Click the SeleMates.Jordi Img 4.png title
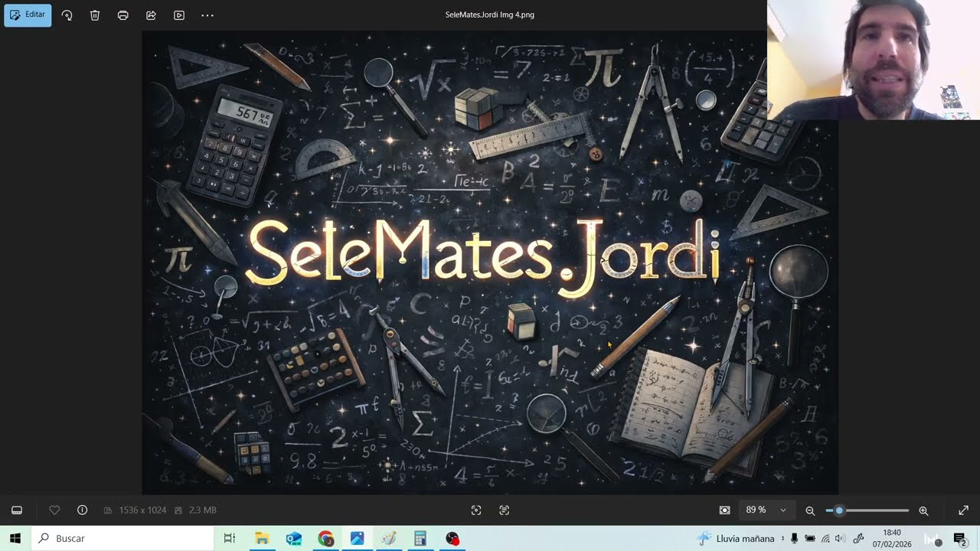The image size is (980, 551). (490, 15)
